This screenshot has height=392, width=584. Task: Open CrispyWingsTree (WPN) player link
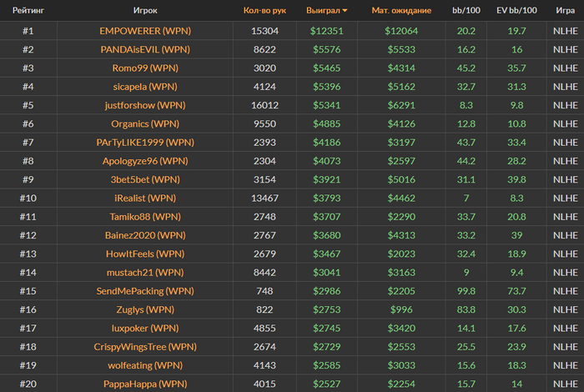pyautogui.click(x=145, y=347)
